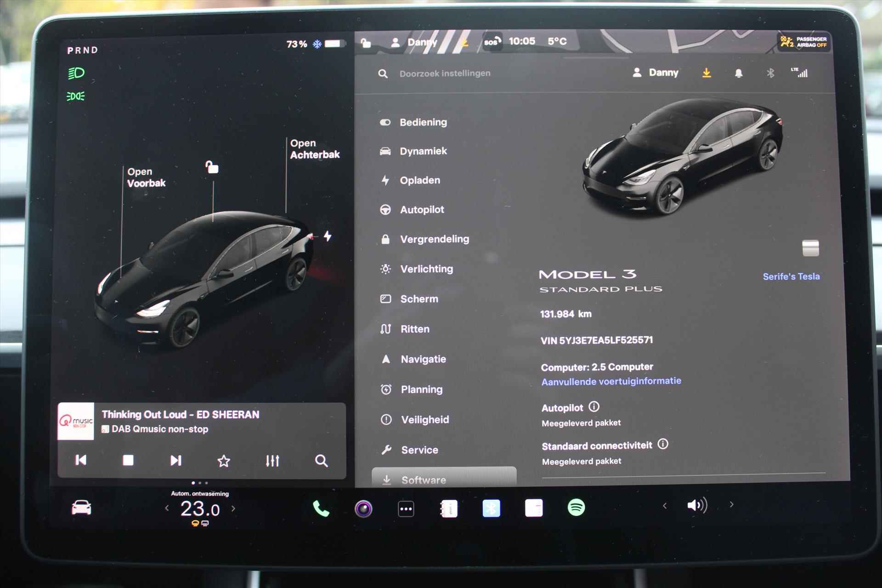Open Vergrendeling settings
The image size is (882, 588).
click(424, 239)
